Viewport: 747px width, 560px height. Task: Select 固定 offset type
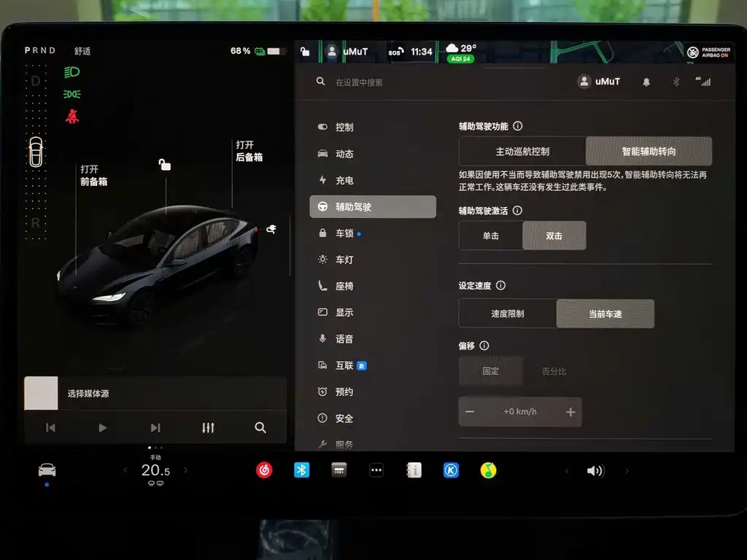click(491, 371)
